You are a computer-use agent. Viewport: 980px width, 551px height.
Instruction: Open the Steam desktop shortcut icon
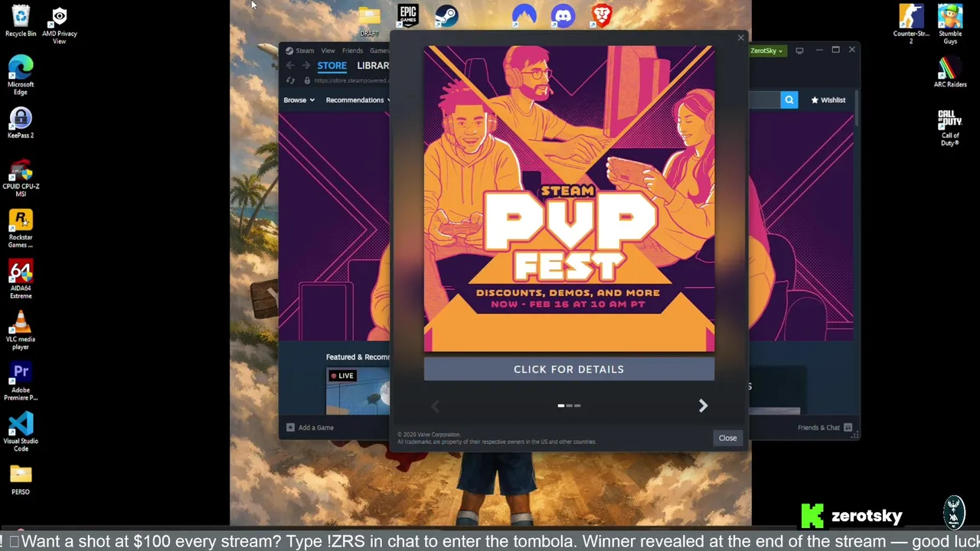point(446,16)
